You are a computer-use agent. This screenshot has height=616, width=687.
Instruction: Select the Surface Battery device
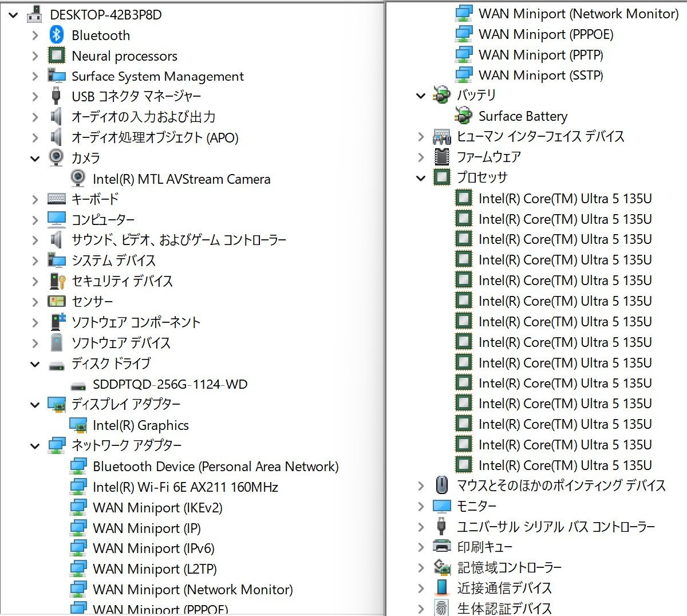tap(523, 116)
